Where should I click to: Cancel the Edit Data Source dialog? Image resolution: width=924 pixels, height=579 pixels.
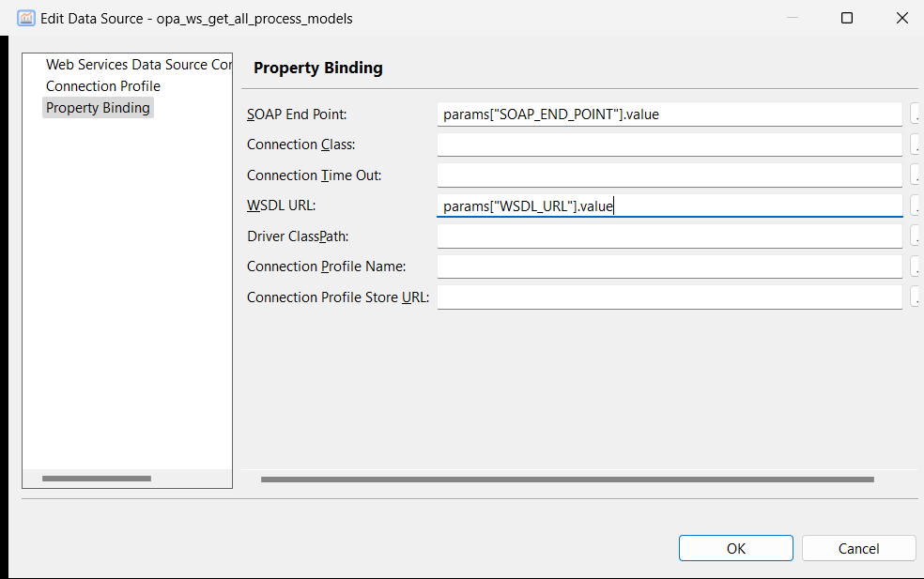[858, 548]
